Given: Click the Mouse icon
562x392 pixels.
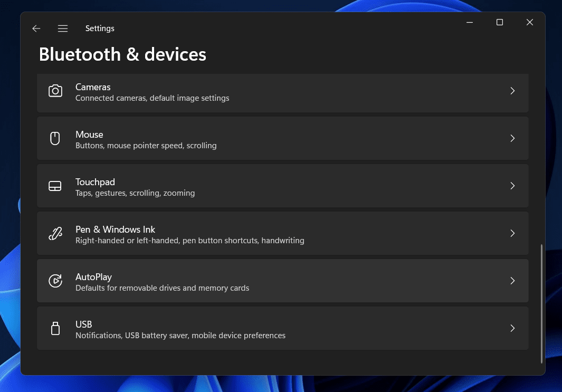Looking at the screenshot, I should 55,138.
